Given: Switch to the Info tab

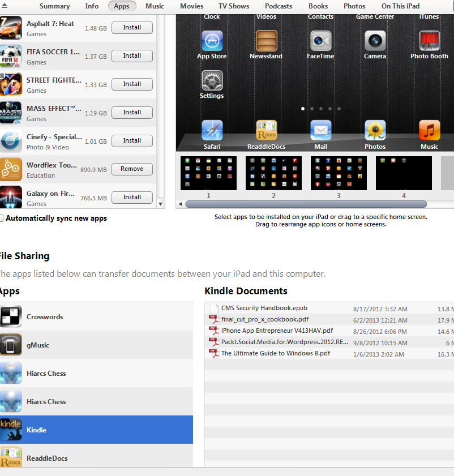Looking at the screenshot, I should [92, 6].
